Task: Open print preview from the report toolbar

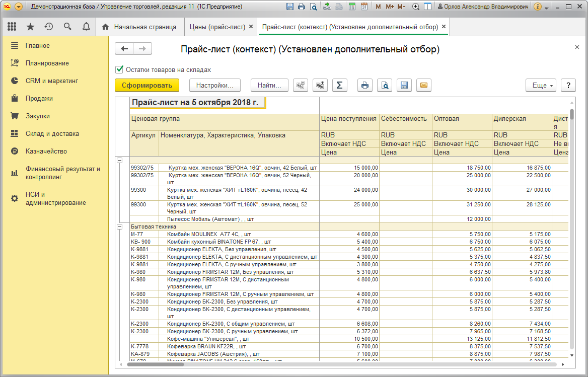Action: pos(385,86)
